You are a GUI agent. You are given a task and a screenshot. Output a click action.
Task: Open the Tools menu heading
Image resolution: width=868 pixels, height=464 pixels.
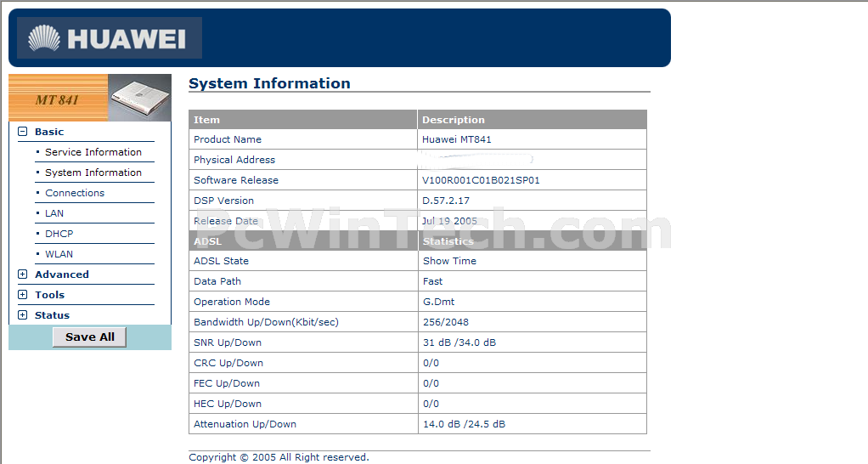[50, 295]
